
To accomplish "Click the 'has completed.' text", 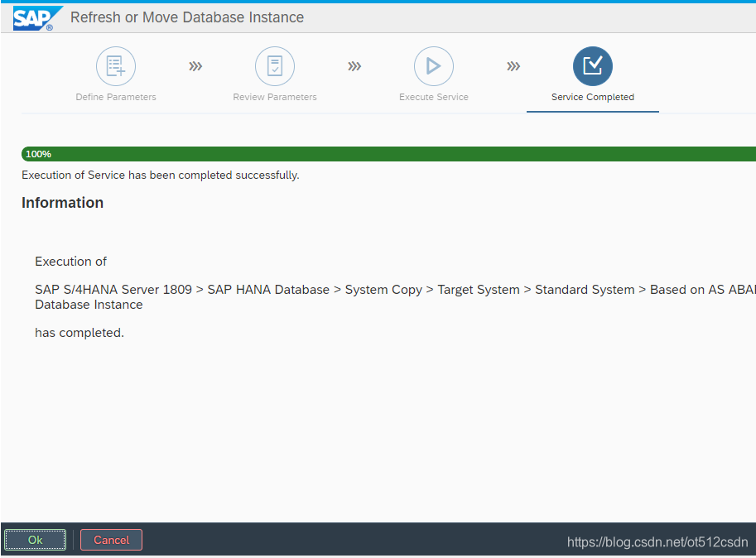I will pos(79,333).
